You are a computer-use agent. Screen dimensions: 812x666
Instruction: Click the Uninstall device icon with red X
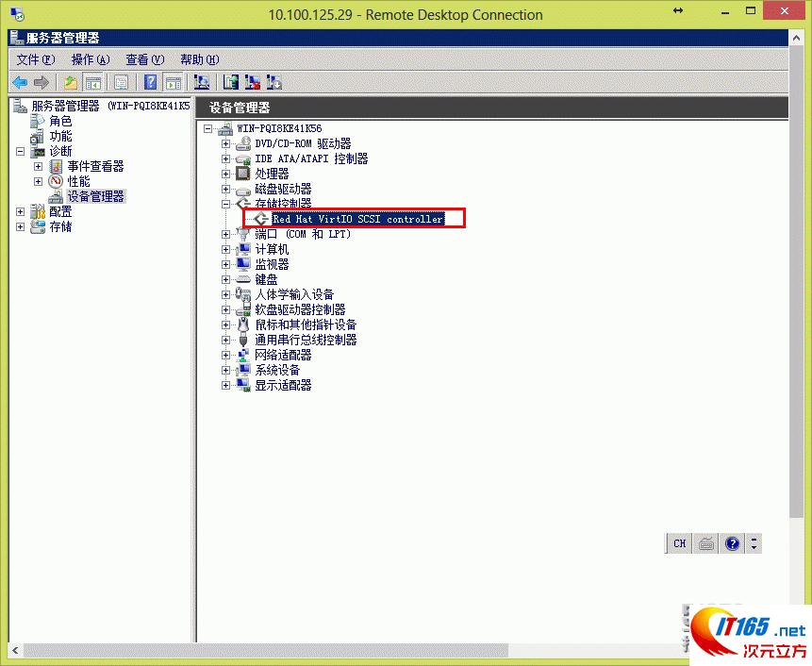click(252, 82)
